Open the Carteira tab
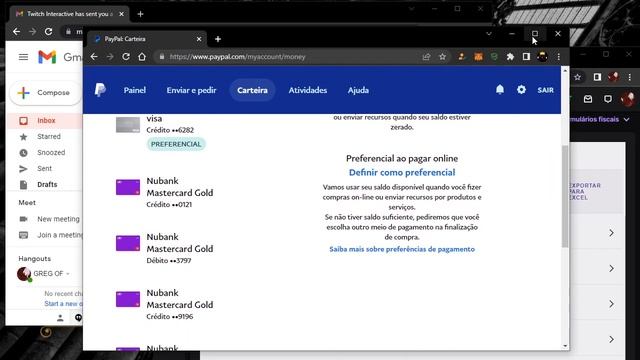640x360 pixels. click(252, 90)
